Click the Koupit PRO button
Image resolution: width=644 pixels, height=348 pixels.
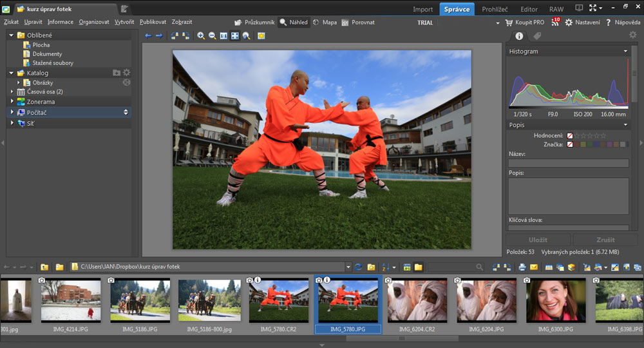[x=524, y=22]
